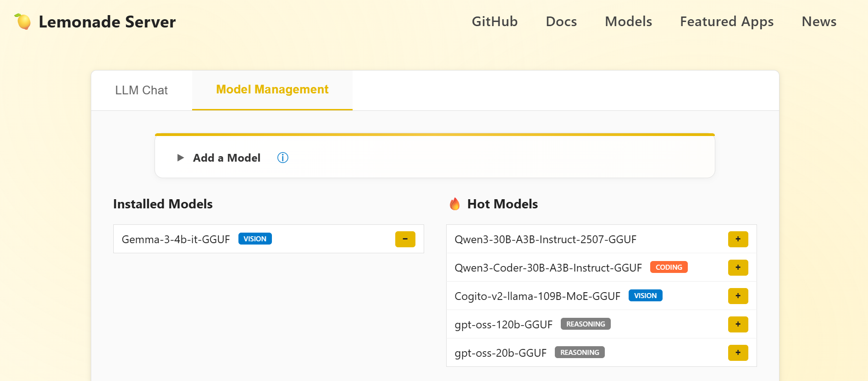Image resolution: width=868 pixels, height=381 pixels.
Task: Add gpt-oss-20b-GGUF using its plus button
Action: [x=738, y=353]
